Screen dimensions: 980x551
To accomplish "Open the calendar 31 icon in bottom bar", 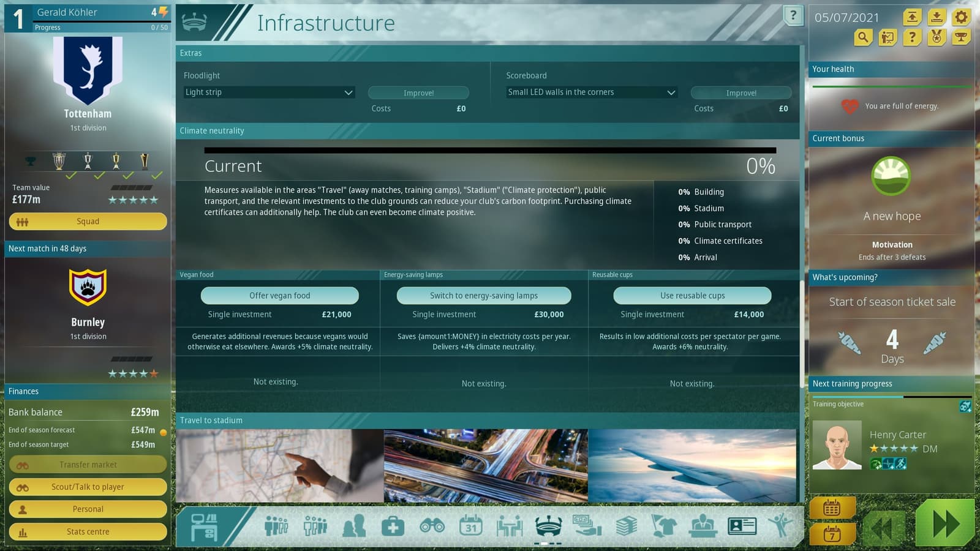I will coord(471,525).
